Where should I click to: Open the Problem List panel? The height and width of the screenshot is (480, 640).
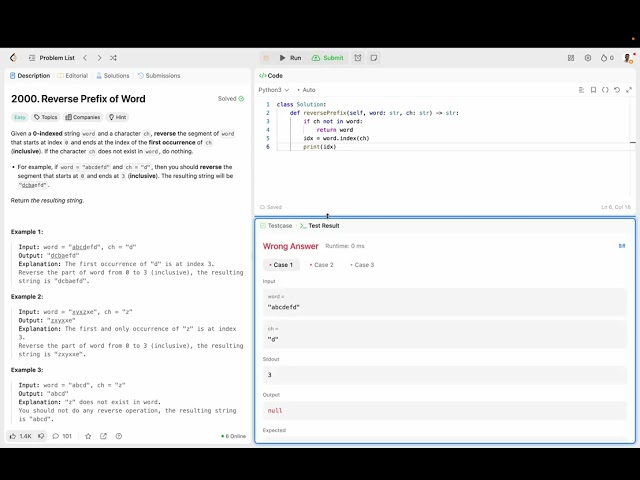pos(52,58)
